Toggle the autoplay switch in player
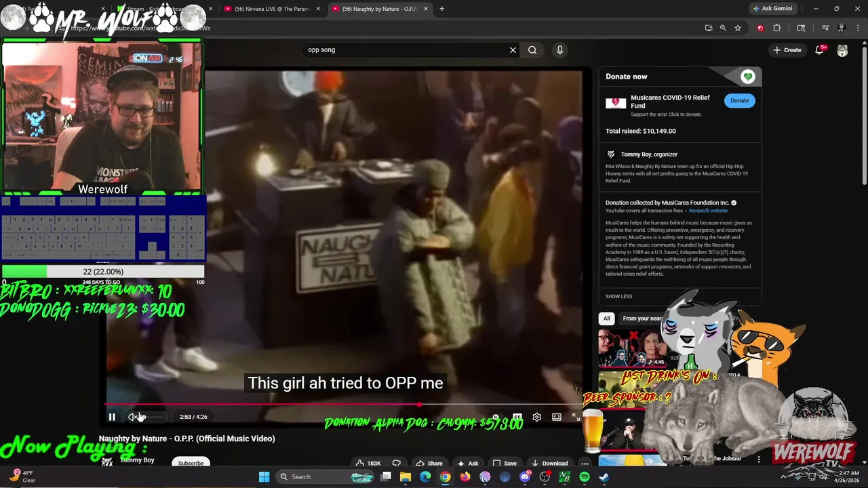 coord(496,417)
